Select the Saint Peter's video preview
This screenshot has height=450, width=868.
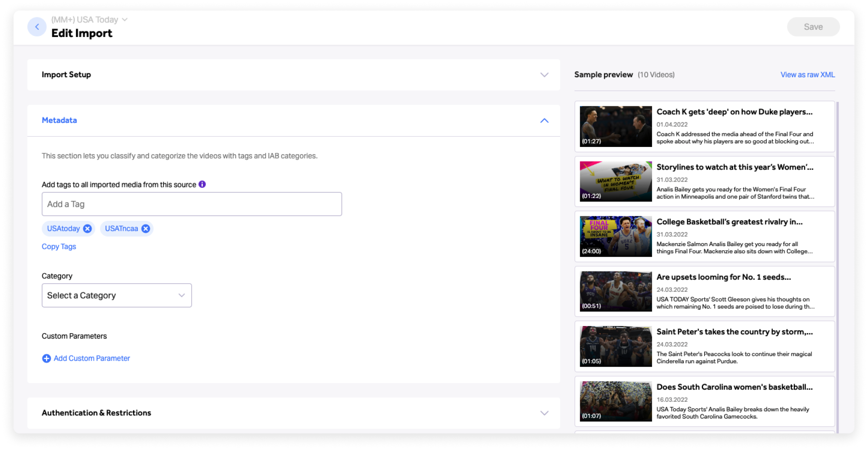point(616,346)
